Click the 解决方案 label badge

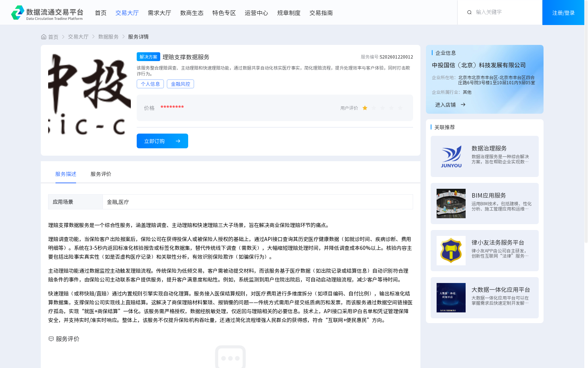click(x=148, y=57)
